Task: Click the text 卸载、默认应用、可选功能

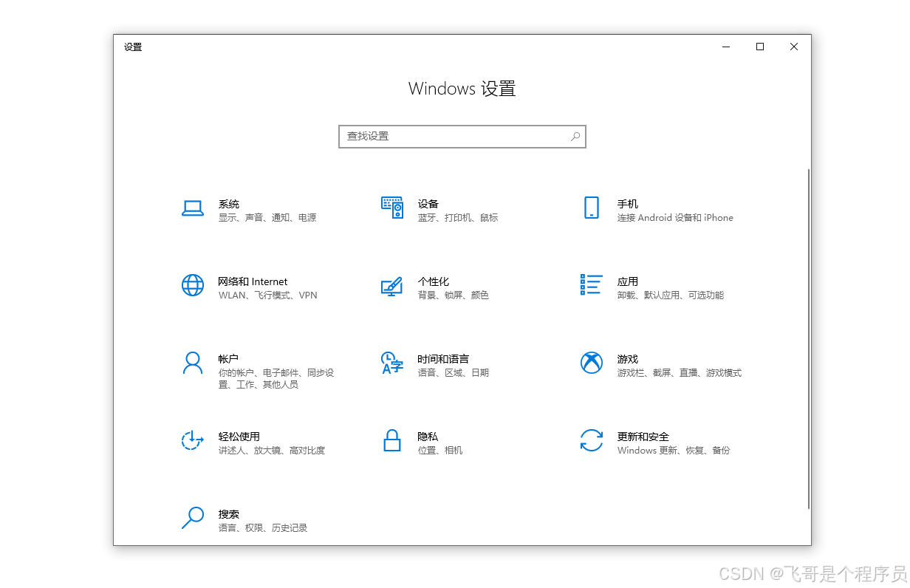Action: coord(671,295)
